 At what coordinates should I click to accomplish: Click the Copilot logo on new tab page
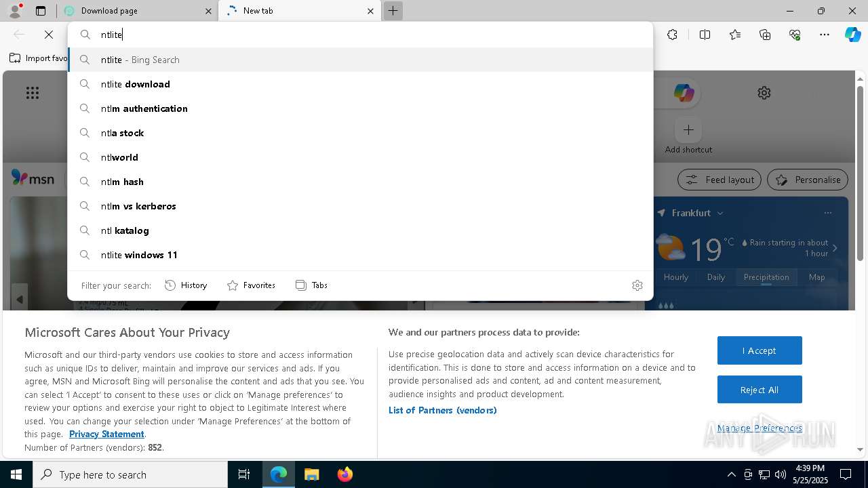684,93
